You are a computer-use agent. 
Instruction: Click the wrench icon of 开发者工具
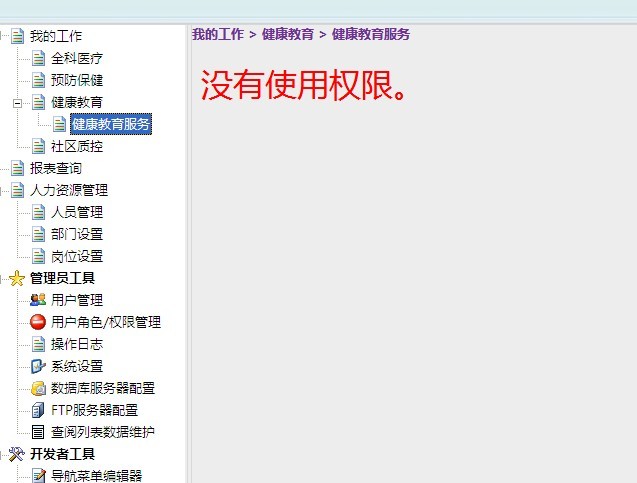pos(17,454)
